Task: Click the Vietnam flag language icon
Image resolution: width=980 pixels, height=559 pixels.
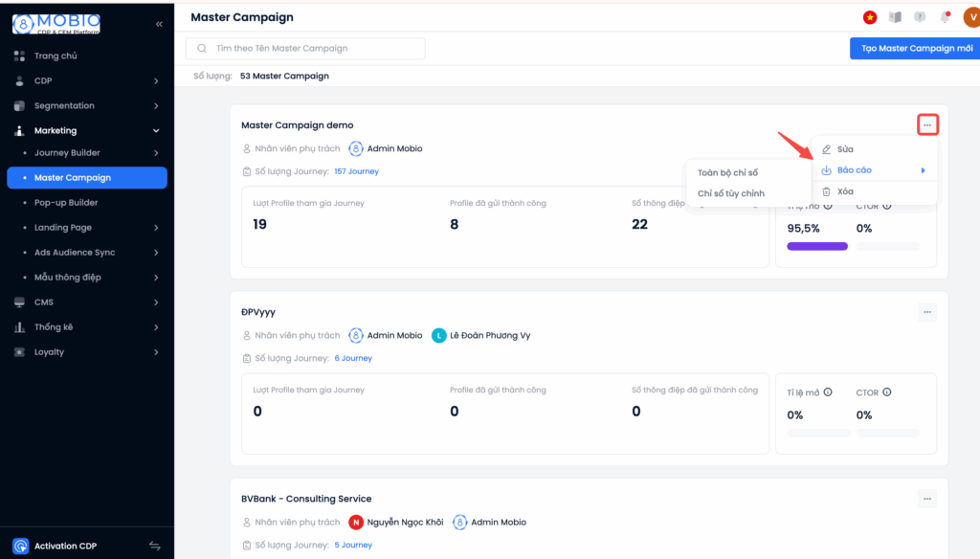Action: point(870,17)
